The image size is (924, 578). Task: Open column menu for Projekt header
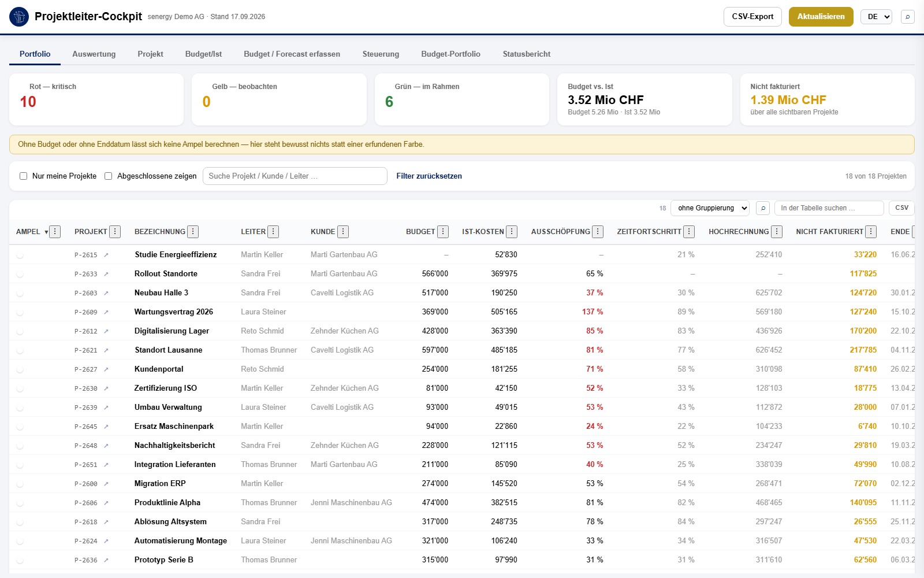[115, 232]
